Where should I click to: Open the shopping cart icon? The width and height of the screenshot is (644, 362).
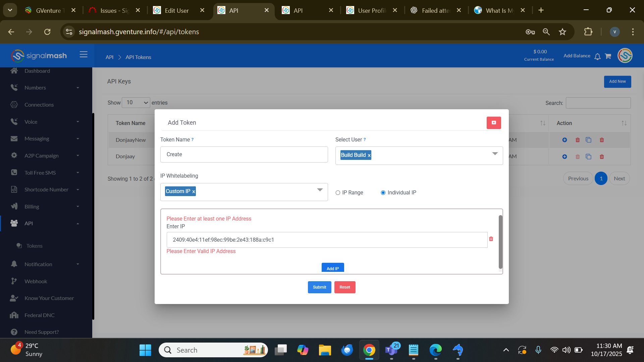[x=608, y=56]
